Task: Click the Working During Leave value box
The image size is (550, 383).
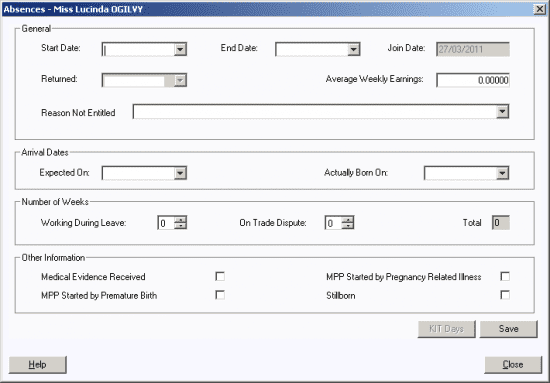Action: point(166,223)
